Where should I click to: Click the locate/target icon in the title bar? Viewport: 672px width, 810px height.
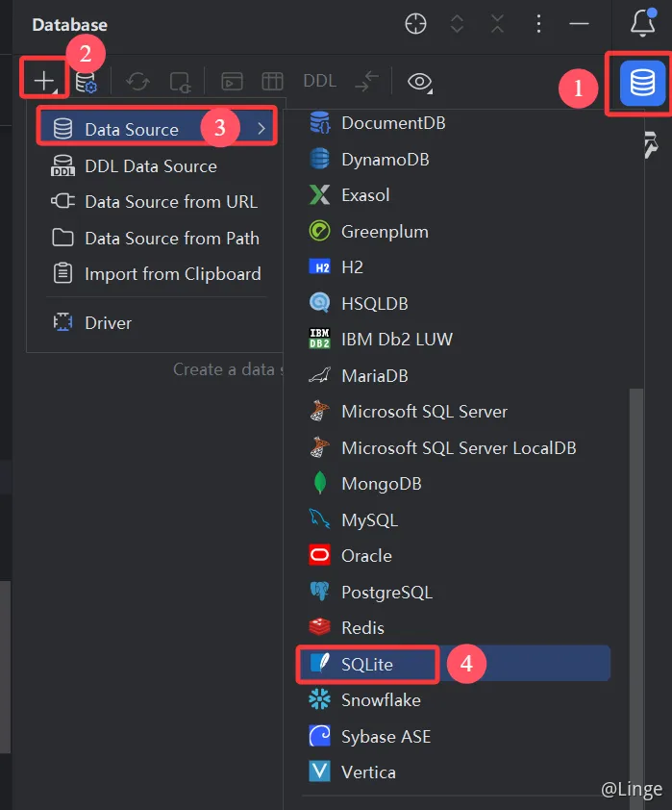pos(415,23)
